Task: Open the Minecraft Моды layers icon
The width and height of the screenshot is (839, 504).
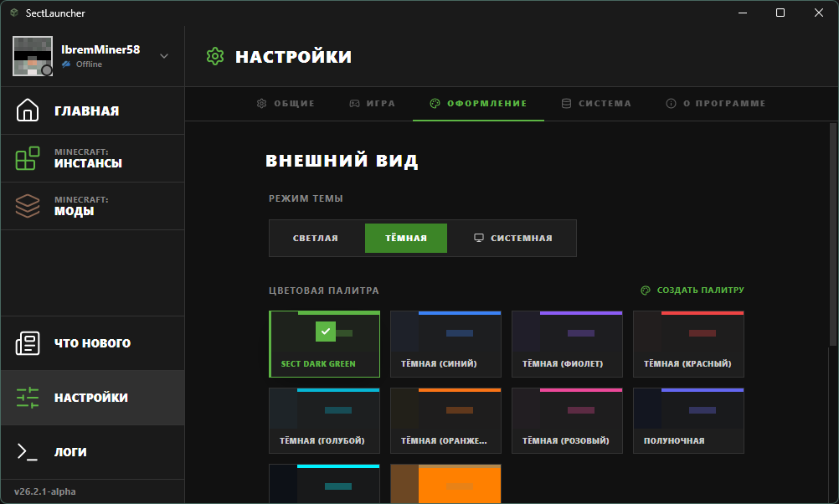Action: [x=28, y=205]
